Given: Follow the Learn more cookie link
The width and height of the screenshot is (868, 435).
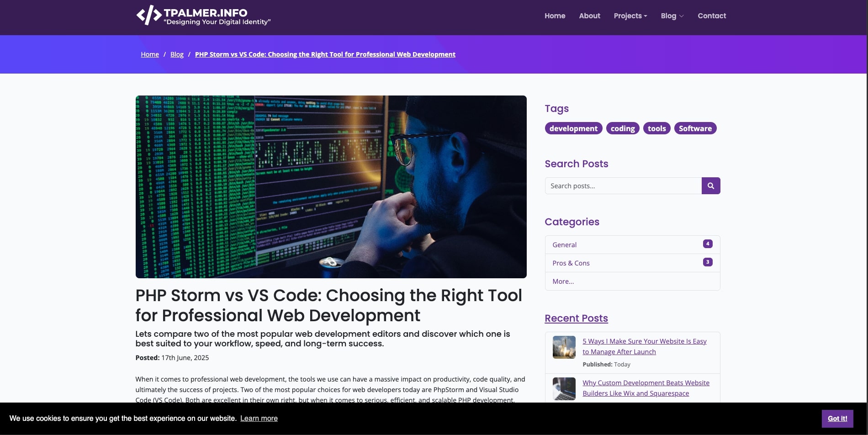Looking at the screenshot, I should click(x=259, y=419).
